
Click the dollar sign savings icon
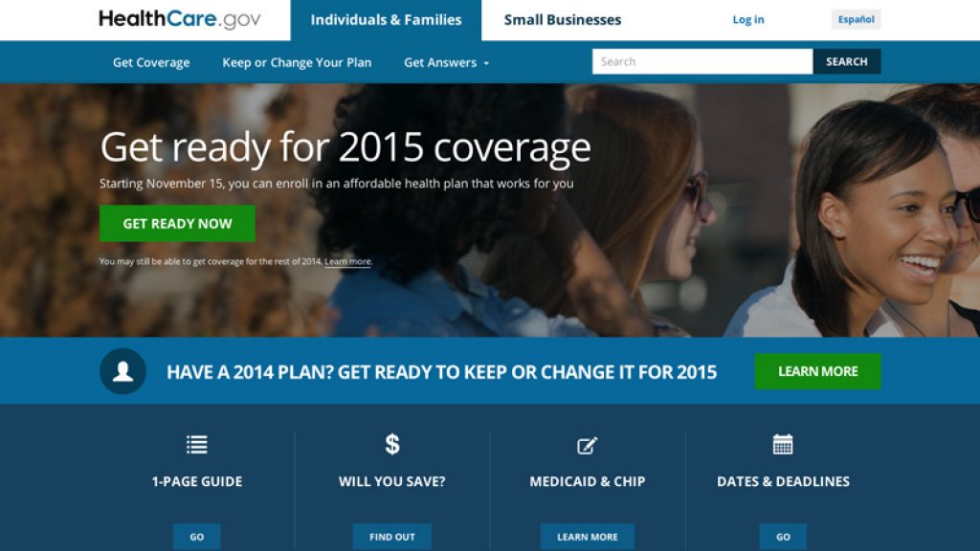click(x=391, y=444)
